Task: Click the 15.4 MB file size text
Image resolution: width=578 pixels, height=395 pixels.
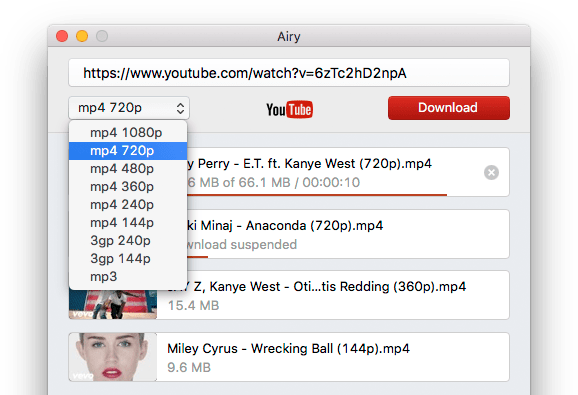Action: 194,305
